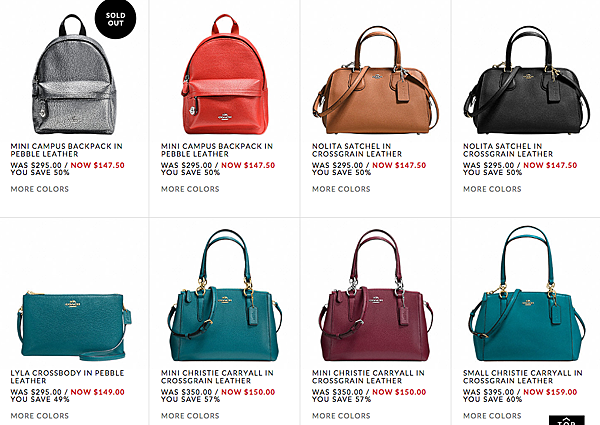View the teal Mini Christie Carryall image
The width and height of the screenshot is (600, 425).
click(x=225, y=295)
